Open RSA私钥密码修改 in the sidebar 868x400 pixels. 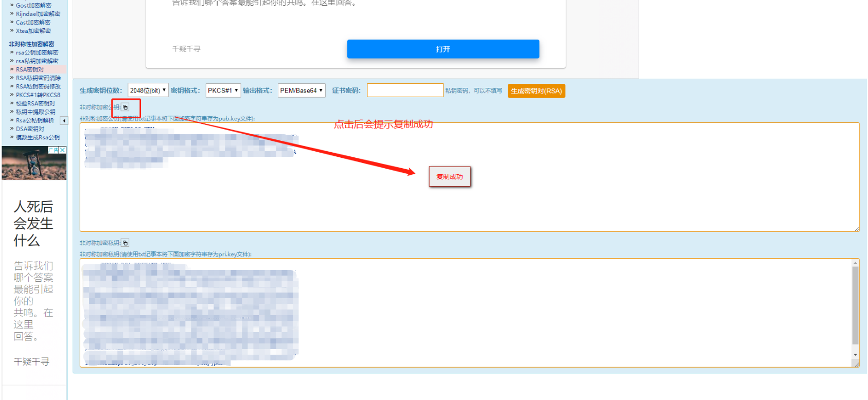pyautogui.click(x=38, y=86)
